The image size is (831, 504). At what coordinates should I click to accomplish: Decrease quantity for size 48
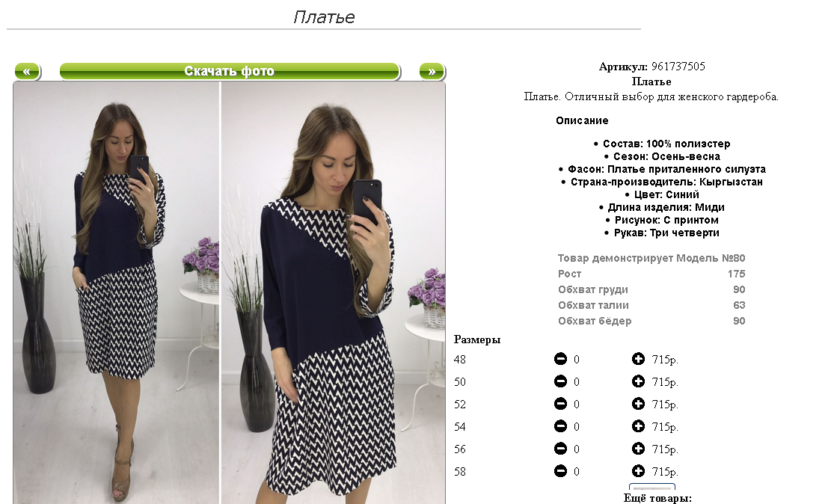pyautogui.click(x=560, y=359)
